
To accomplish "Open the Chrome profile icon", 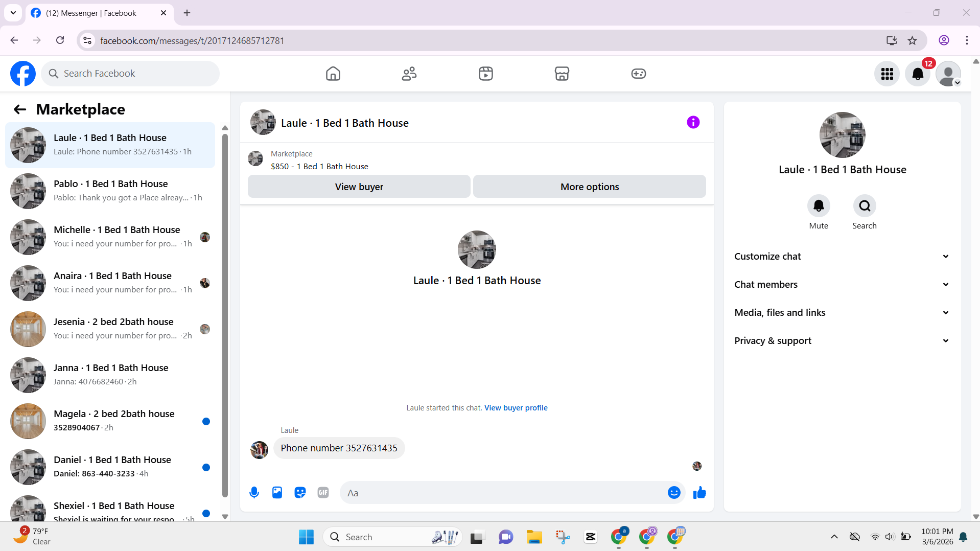I will pos(944,40).
